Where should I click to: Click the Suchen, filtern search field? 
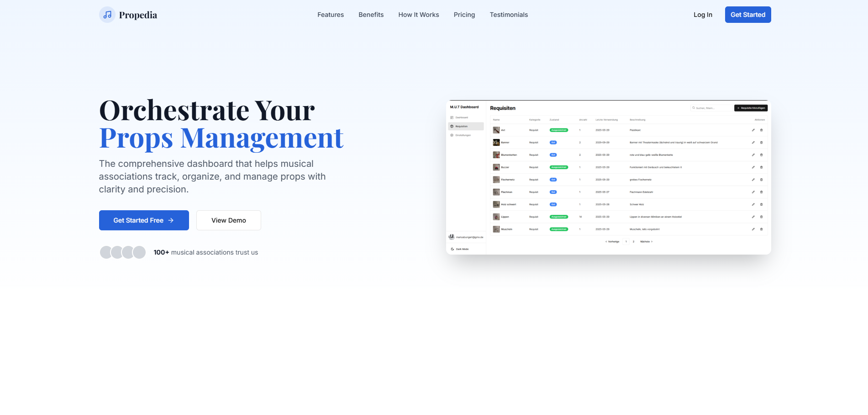711,108
